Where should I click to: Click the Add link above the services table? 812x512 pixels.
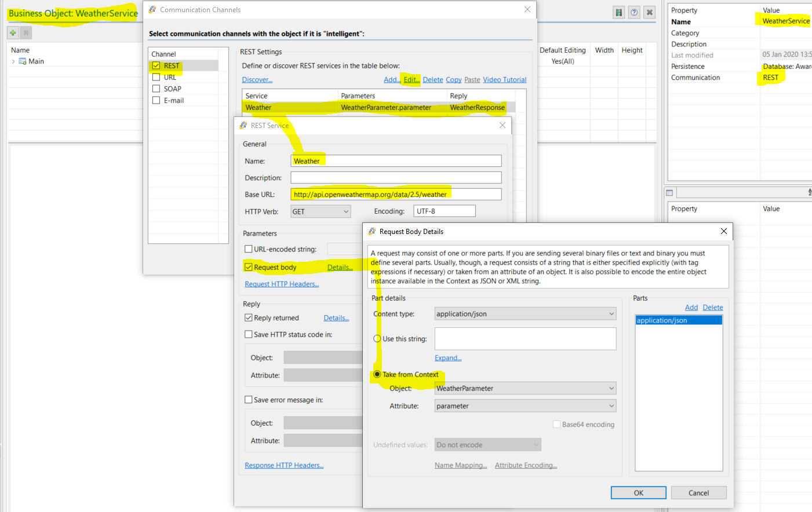point(392,80)
